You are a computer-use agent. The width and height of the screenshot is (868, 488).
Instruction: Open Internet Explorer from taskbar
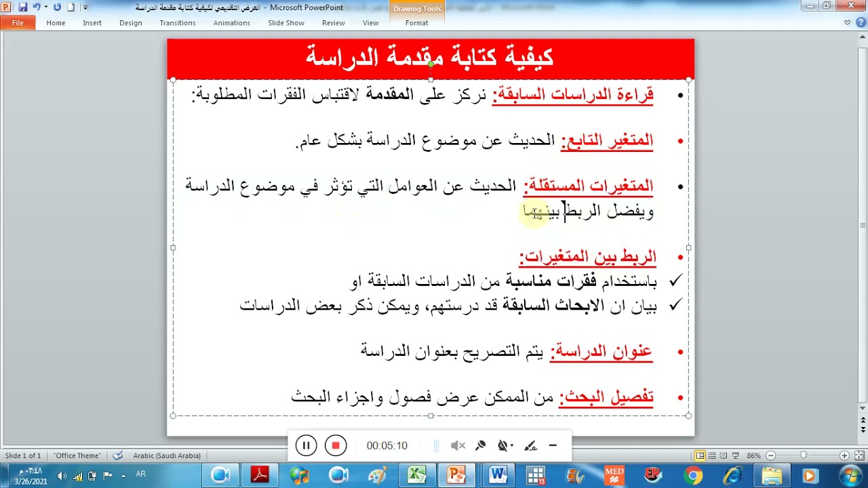pyautogui.click(x=732, y=476)
